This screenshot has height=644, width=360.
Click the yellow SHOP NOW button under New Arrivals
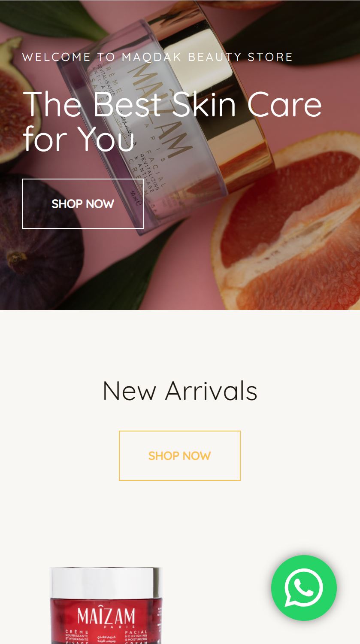[180, 456]
